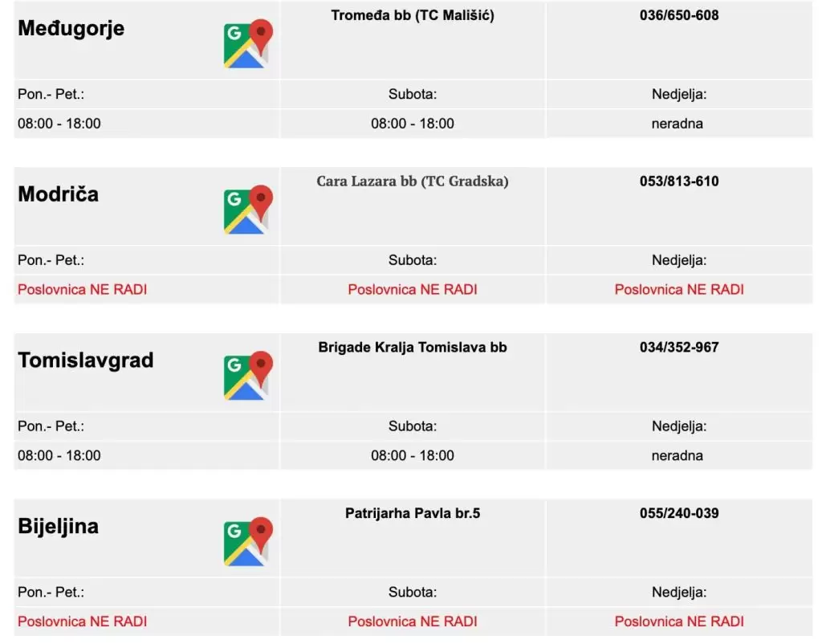Select address Brigade Kralja Tomislava bb
Image resolution: width=822 pixels, height=644 pixels.
[x=413, y=347]
